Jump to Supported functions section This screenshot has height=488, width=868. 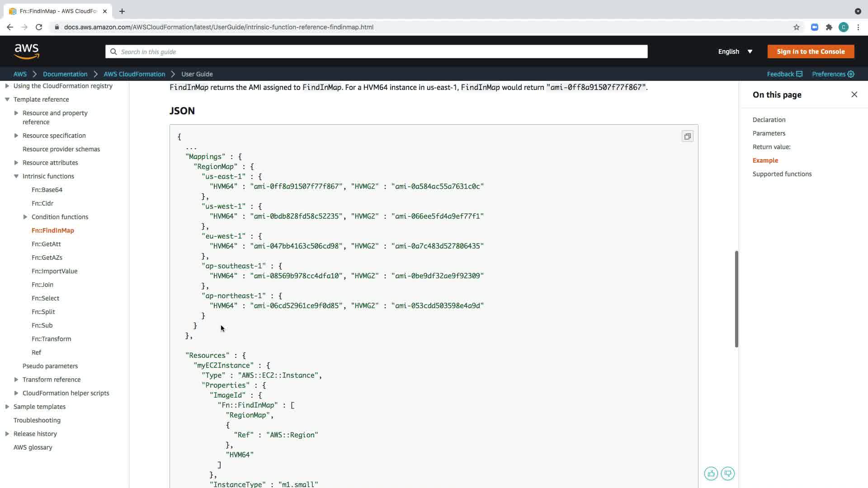click(x=782, y=174)
